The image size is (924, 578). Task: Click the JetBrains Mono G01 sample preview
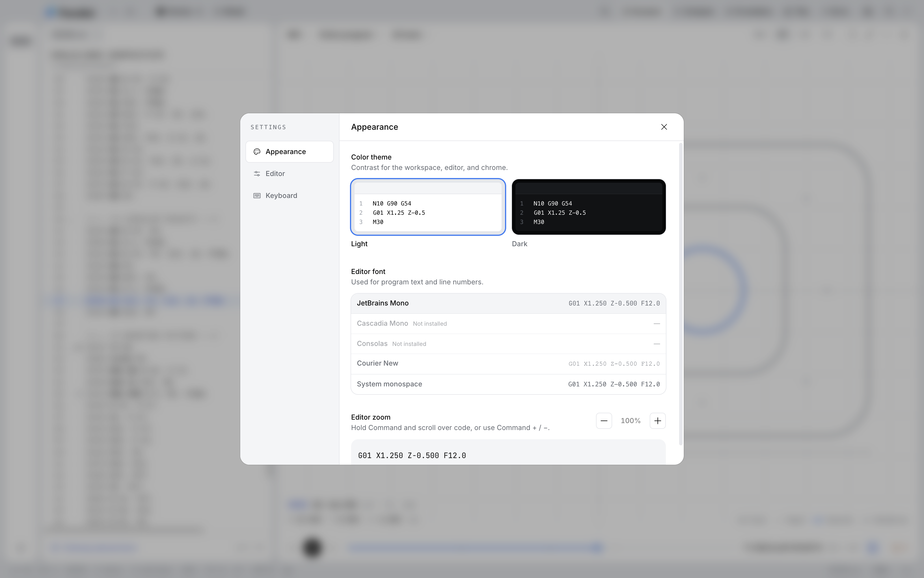click(x=614, y=303)
